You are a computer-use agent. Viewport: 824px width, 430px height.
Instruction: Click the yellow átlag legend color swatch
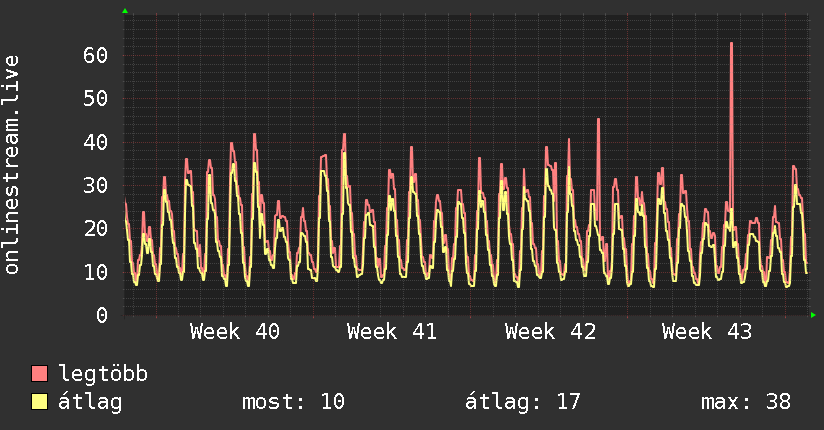[x=39, y=401]
